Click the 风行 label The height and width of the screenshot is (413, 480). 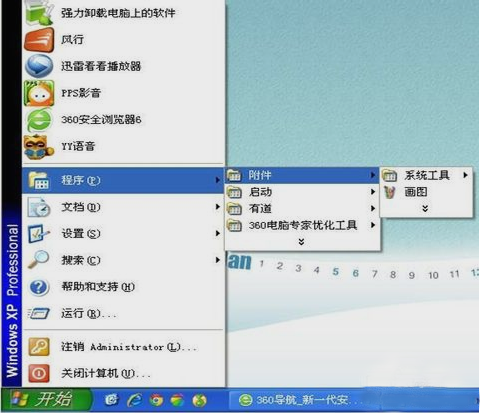pos(72,40)
